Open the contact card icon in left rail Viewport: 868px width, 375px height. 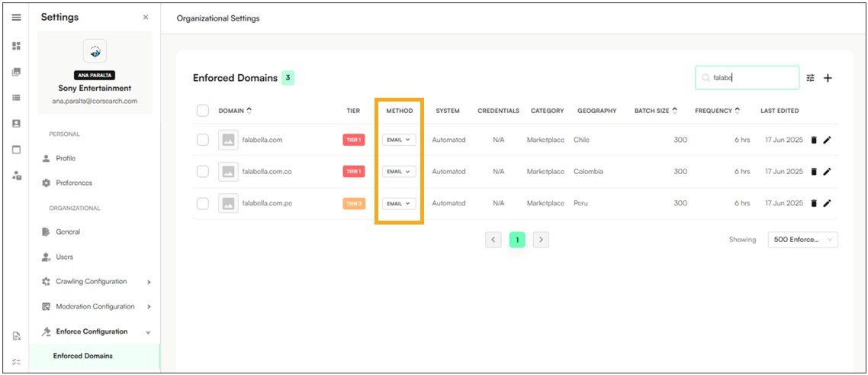17,124
